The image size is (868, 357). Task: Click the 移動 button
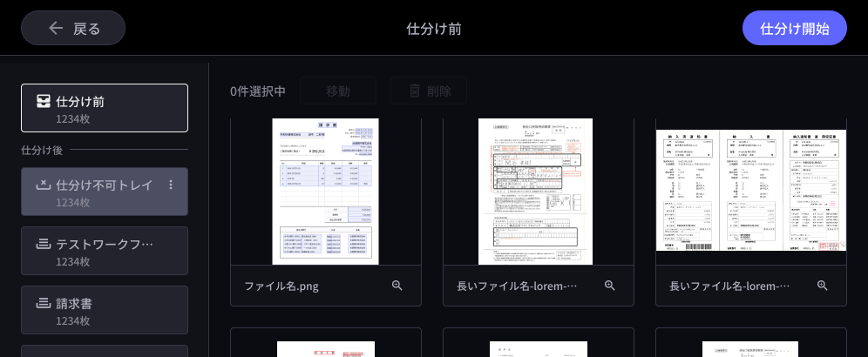338,91
